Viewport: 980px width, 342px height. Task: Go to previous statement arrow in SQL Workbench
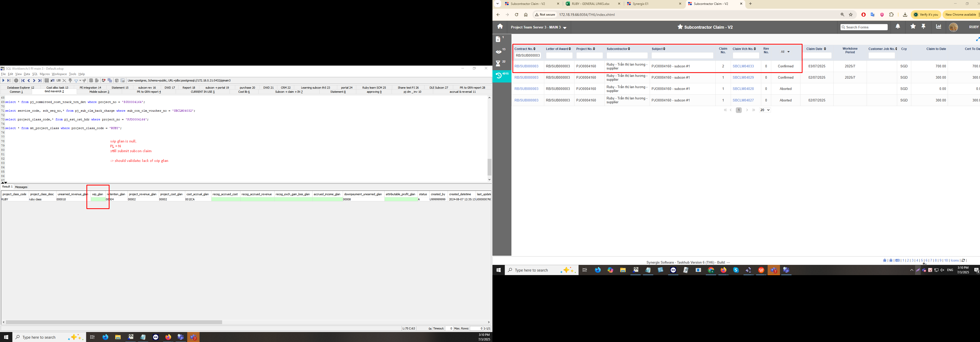click(x=28, y=80)
